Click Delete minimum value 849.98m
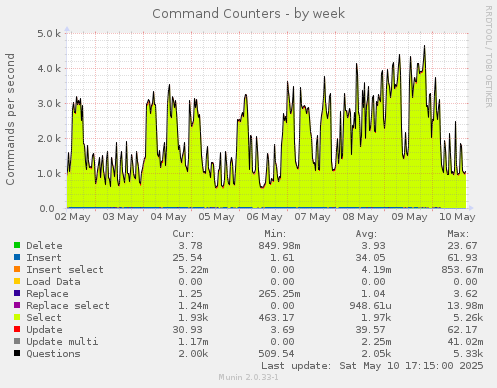497x388 pixels. coord(279,246)
